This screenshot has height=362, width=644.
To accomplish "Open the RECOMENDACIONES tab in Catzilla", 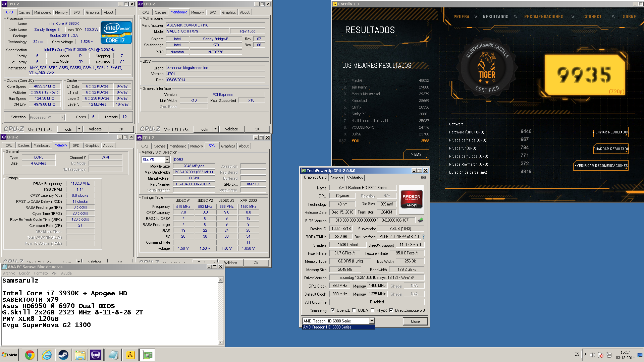I will pyautogui.click(x=544, y=17).
